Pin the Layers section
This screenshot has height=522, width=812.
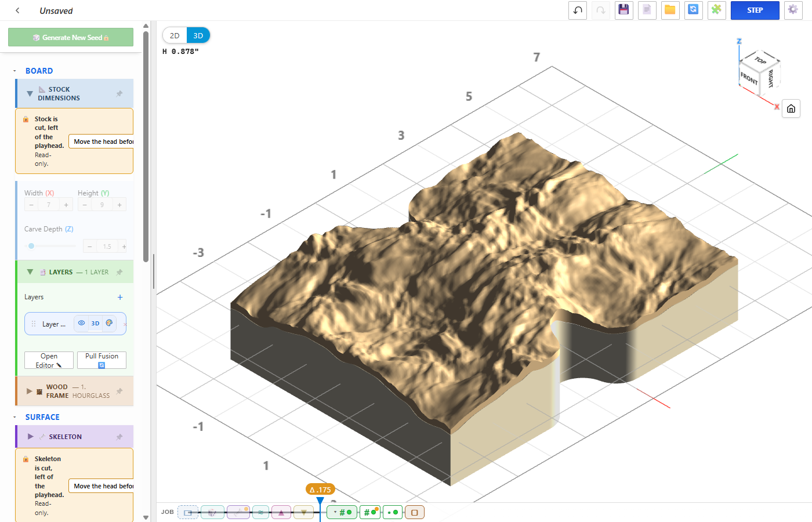(x=119, y=272)
